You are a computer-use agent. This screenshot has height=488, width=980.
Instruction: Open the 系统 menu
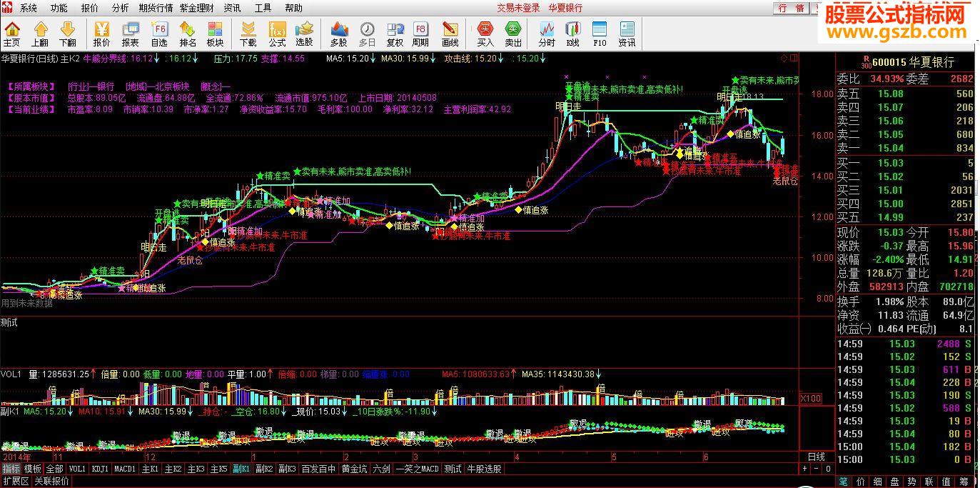pyautogui.click(x=29, y=8)
